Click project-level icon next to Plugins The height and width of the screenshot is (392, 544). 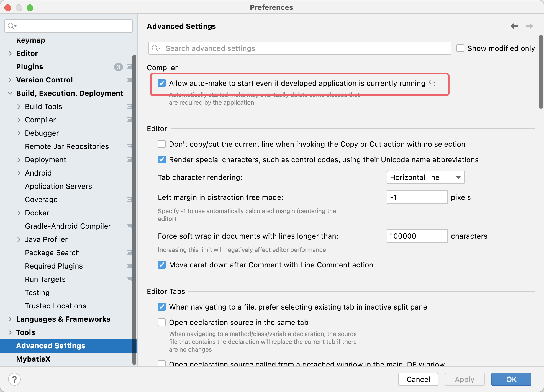coord(129,67)
